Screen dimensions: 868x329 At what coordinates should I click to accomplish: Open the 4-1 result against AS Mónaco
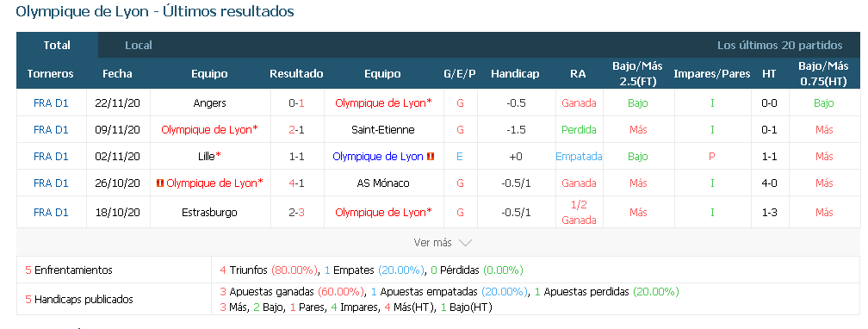(297, 183)
